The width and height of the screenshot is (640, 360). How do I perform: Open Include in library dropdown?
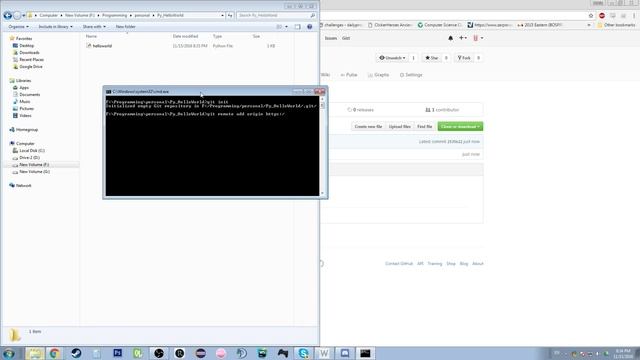[x=55, y=27]
